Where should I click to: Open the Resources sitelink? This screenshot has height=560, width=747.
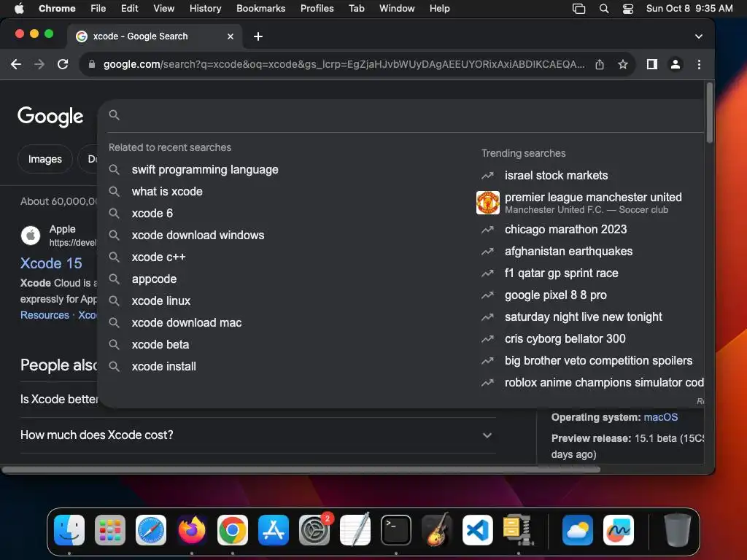point(44,315)
